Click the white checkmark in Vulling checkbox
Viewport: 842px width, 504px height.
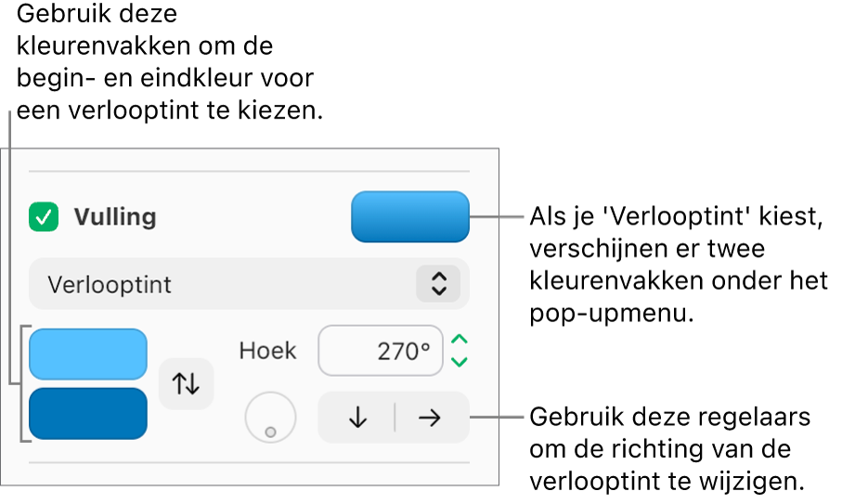point(44,217)
